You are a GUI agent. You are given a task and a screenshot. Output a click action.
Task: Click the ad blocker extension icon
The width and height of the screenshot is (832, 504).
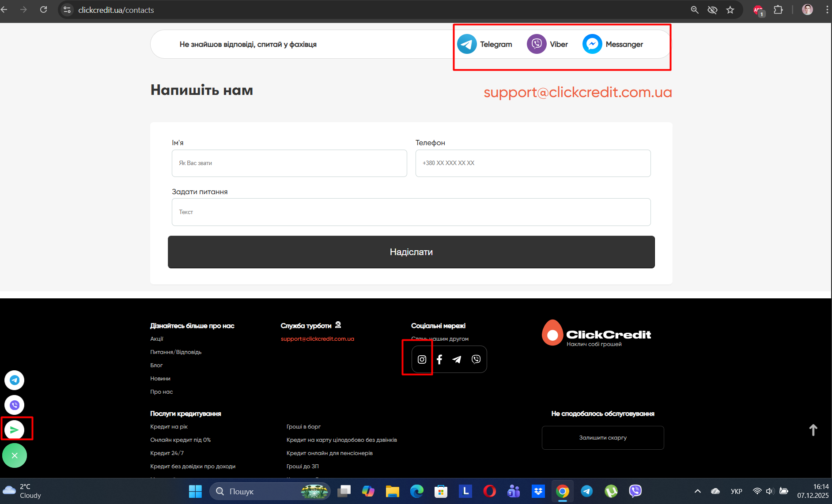(x=758, y=10)
